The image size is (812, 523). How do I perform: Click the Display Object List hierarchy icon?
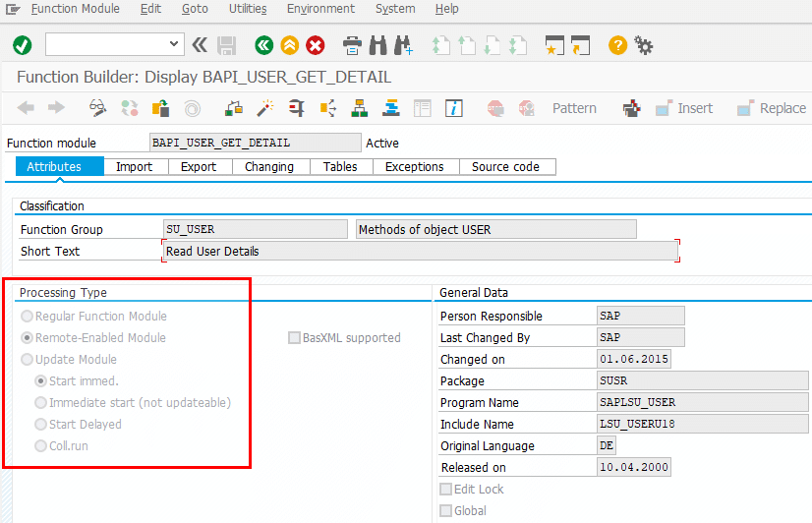coord(360,108)
